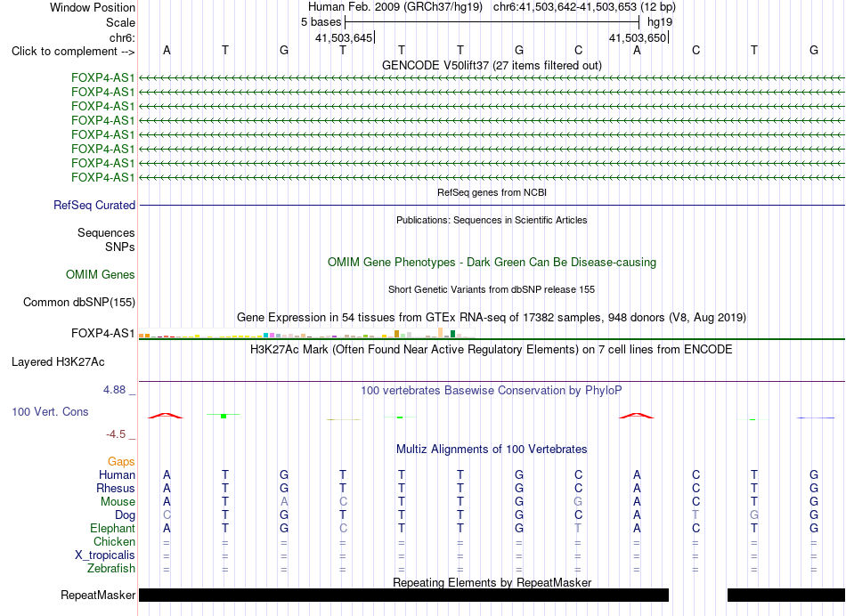The width and height of the screenshot is (846, 616).
Task: Open 'Multiz Alignments of 100 Vertebrates' title
Action: 492,450
